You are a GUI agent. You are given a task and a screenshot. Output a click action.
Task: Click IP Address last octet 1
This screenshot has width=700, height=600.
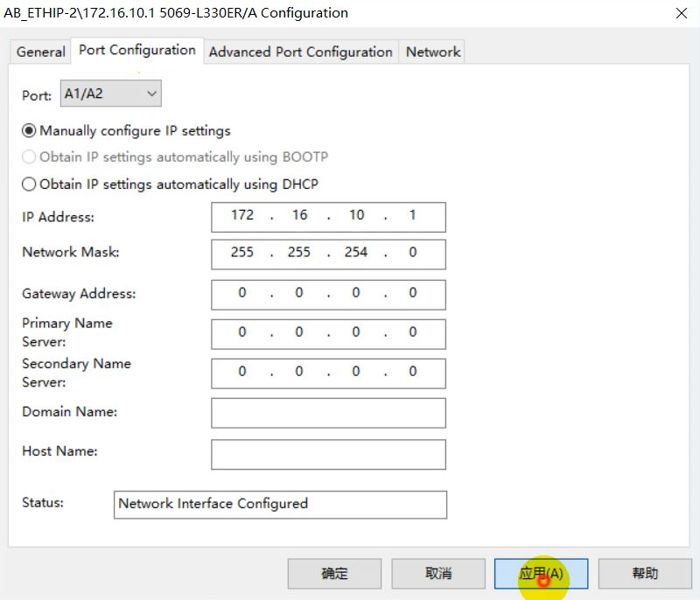coord(413,215)
